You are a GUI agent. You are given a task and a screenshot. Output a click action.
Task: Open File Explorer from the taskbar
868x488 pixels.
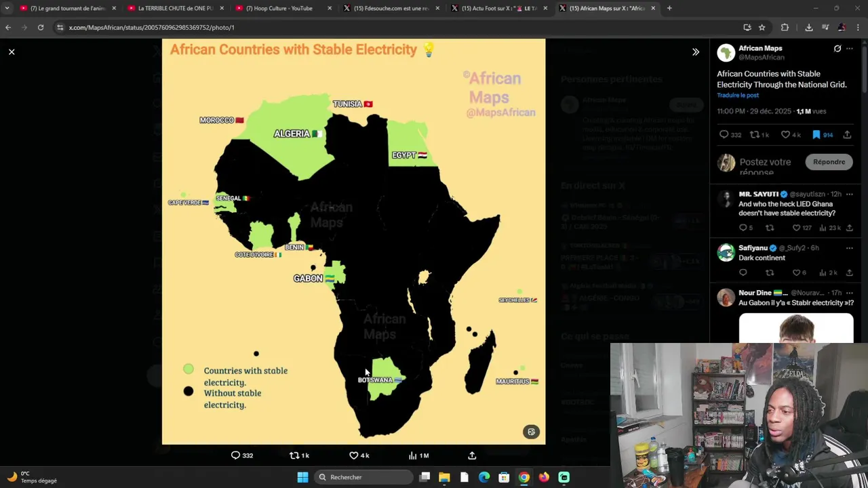[444, 477]
